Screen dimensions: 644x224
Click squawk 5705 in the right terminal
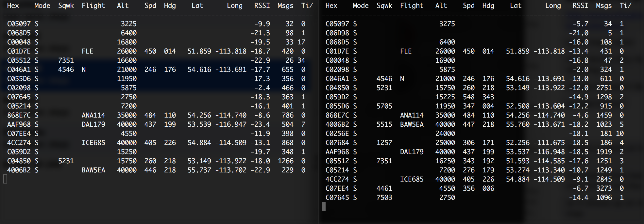(384, 106)
